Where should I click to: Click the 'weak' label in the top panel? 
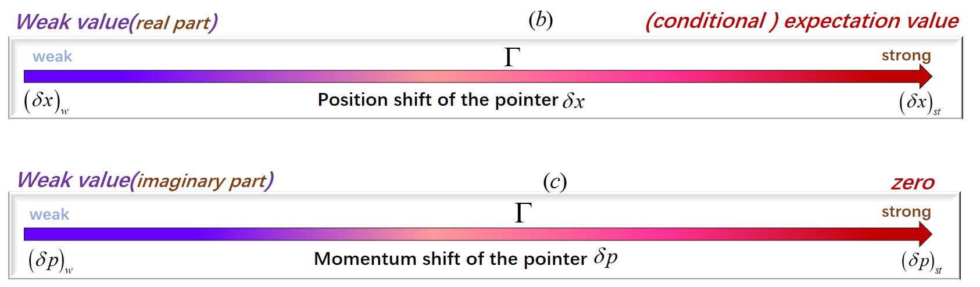[x=52, y=56]
